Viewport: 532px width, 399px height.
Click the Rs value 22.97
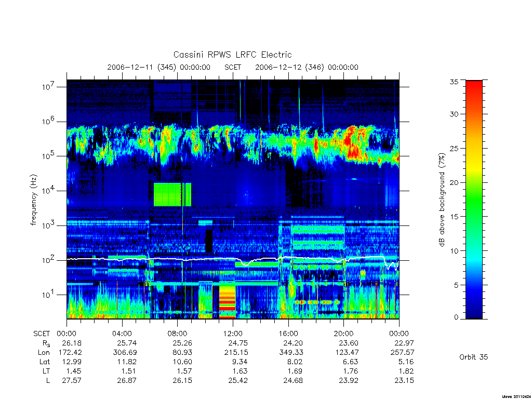404,343
